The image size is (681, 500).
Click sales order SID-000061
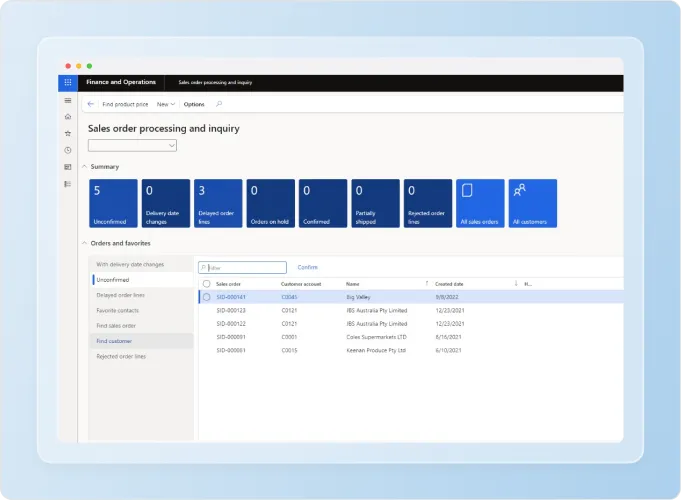tap(231, 350)
